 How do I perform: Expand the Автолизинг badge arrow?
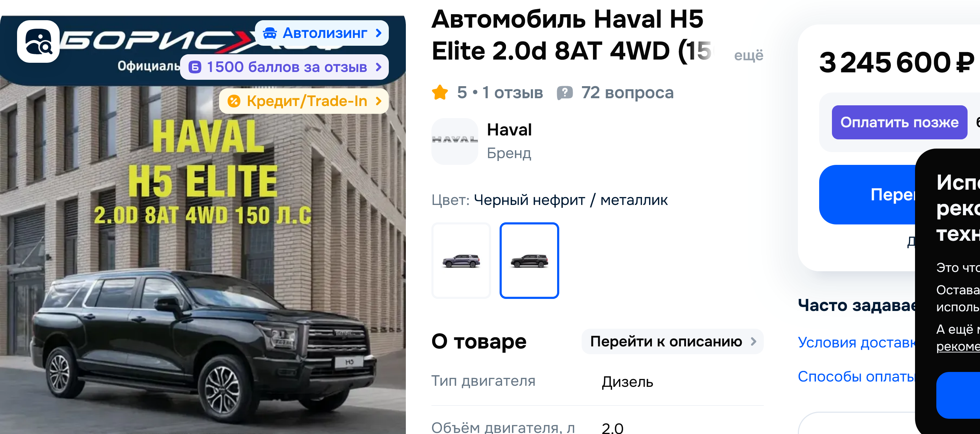pos(378,33)
